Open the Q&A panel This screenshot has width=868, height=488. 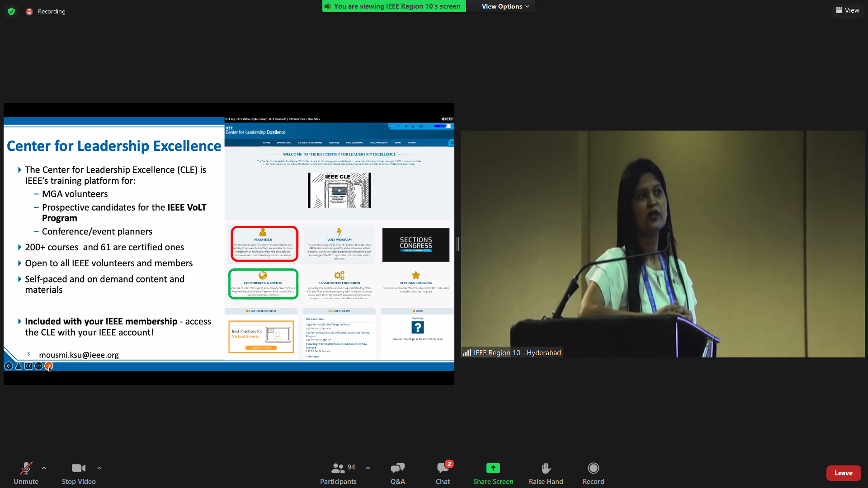tap(398, 473)
